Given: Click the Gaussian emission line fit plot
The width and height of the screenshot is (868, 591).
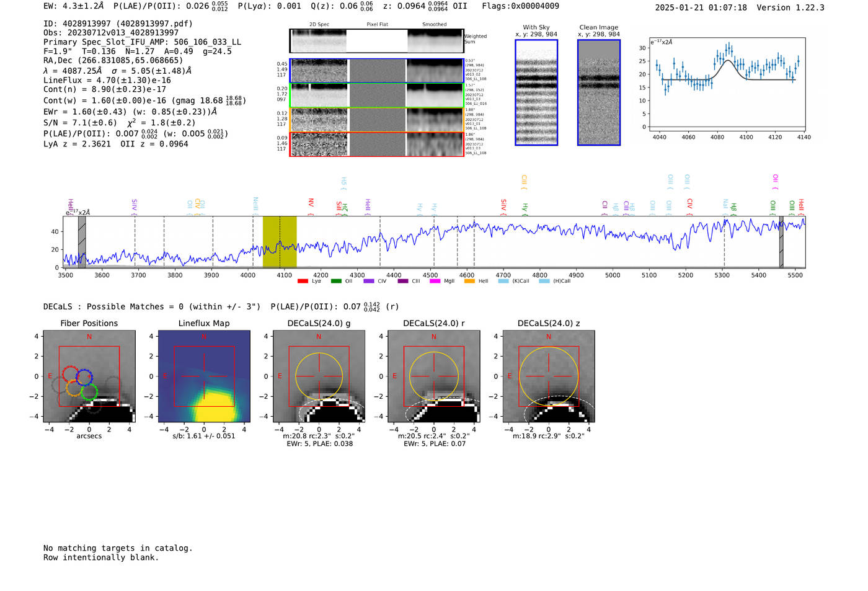Looking at the screenshot, I should pos(727,84).
